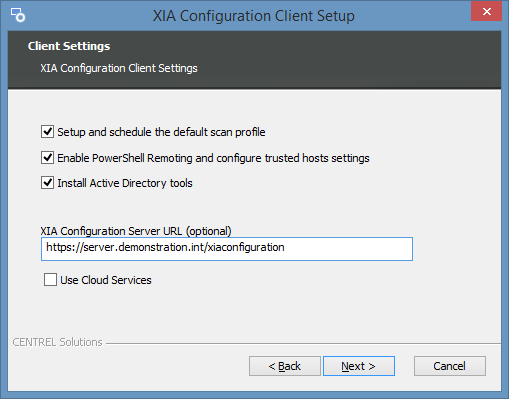Proceed with the Next button
Screen dimensions: 509x399
[x=359, y=366]
